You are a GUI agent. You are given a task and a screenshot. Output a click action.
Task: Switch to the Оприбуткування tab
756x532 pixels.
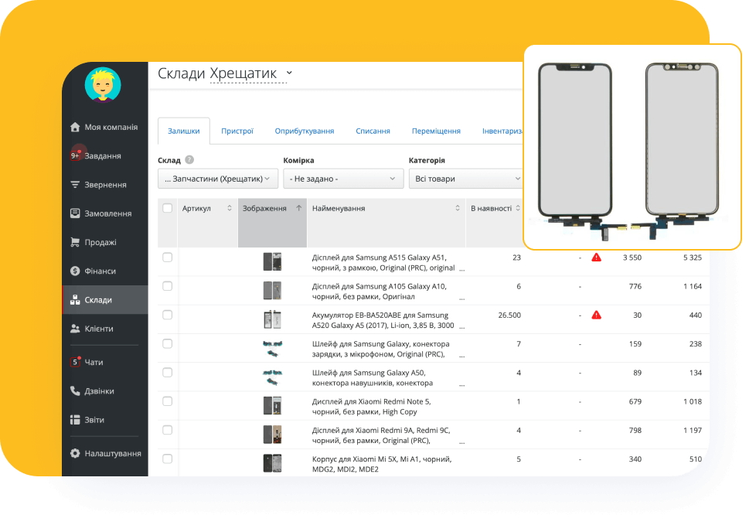pyautogui.click(x=304, y=131)
